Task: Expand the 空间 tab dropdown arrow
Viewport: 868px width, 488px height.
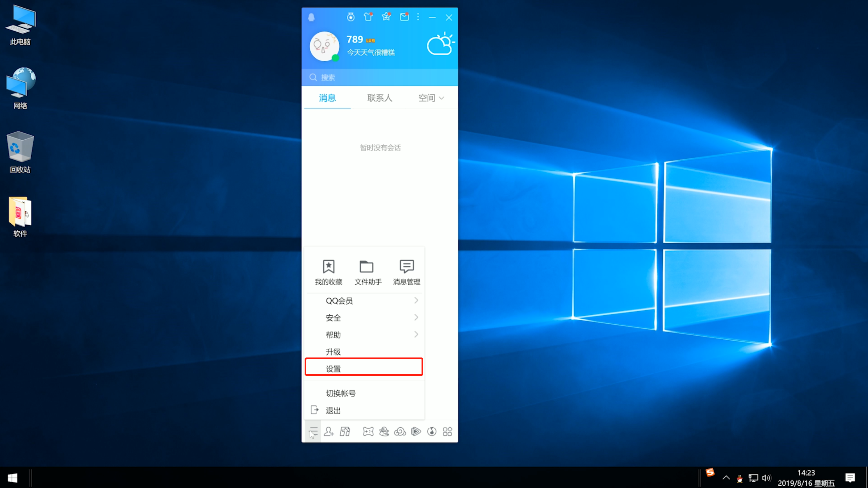Action: click(x=441, y=98)
